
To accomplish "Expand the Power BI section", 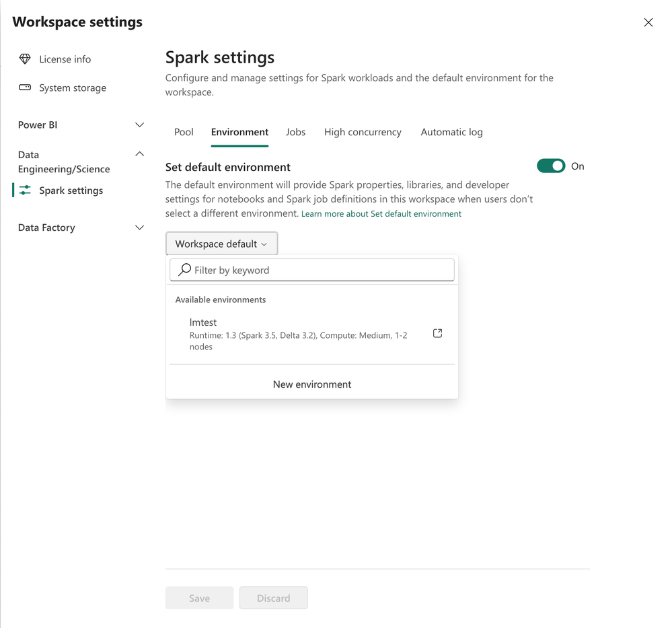I will [139, 125].
